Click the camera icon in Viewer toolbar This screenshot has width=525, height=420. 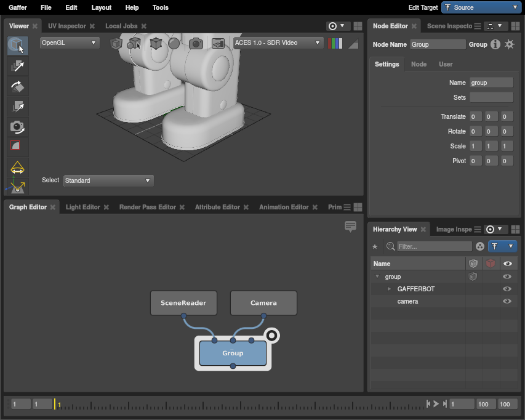[x=196, y=43]
